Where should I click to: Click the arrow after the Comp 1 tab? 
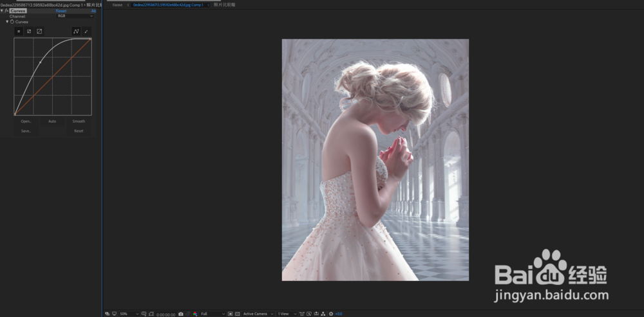click(208, 5)
